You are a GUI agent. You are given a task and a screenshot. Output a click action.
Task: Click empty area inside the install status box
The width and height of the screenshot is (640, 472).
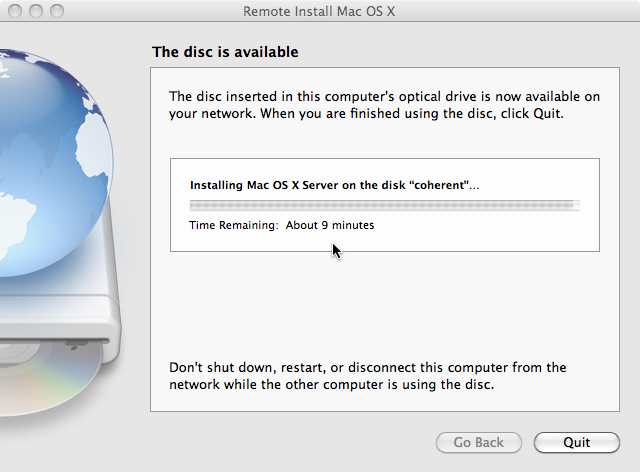point(486,235)
